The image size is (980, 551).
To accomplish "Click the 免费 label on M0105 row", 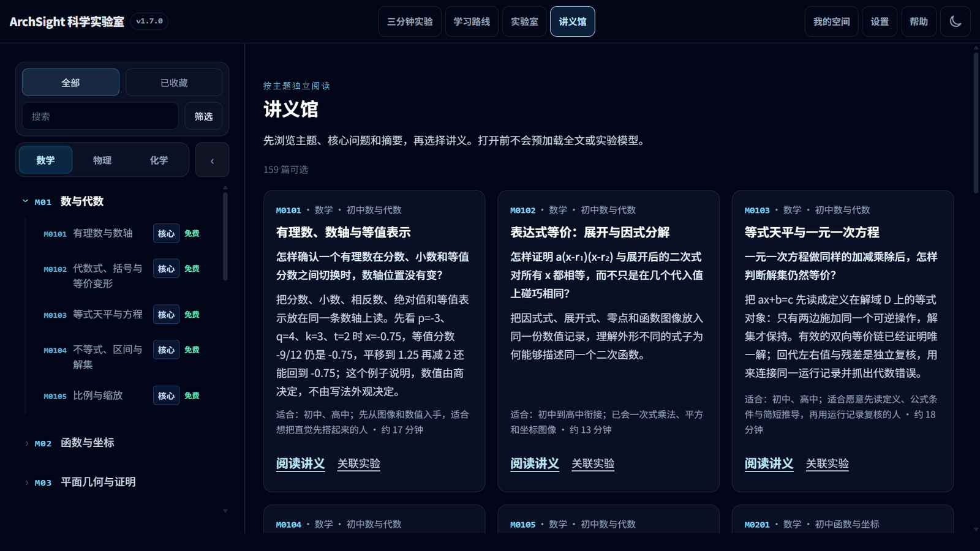I will [x=192, y=395].
